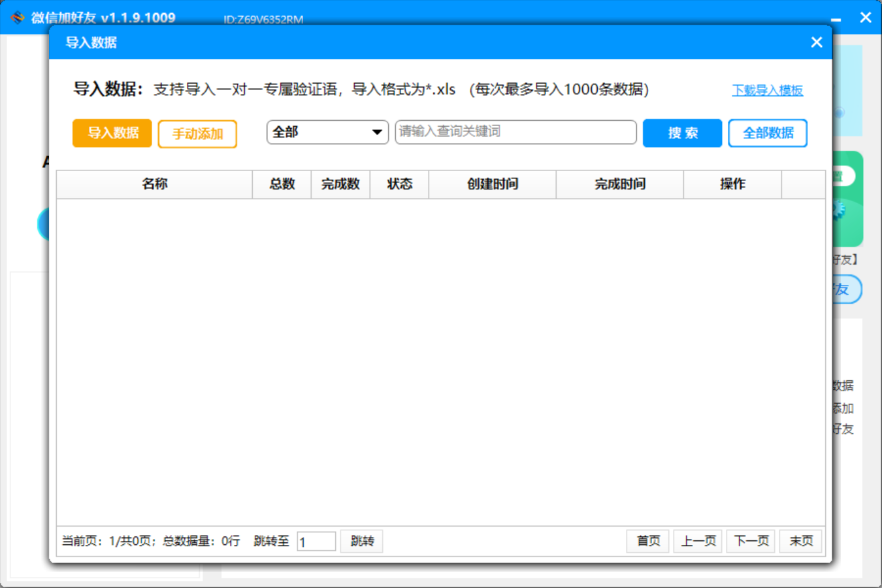Screen dimensions: 882x588
Task: Click the orange 导入数据 import button
Action: coord(111,133)
